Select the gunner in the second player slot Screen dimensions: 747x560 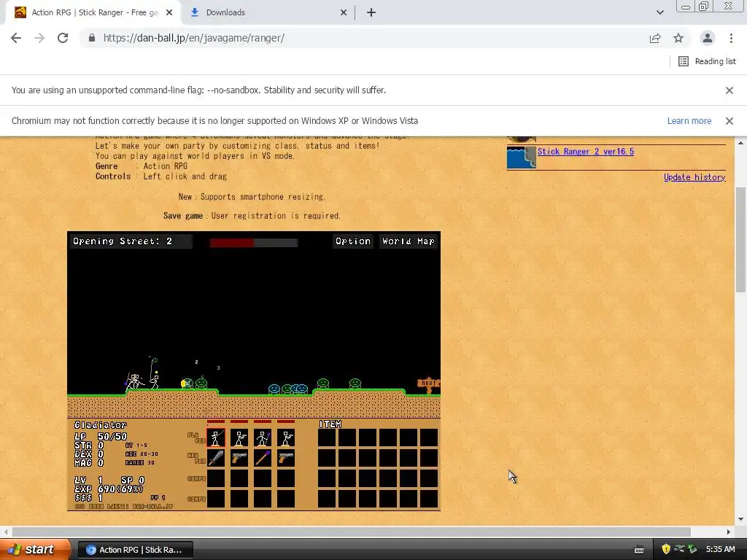click(239, 437)
